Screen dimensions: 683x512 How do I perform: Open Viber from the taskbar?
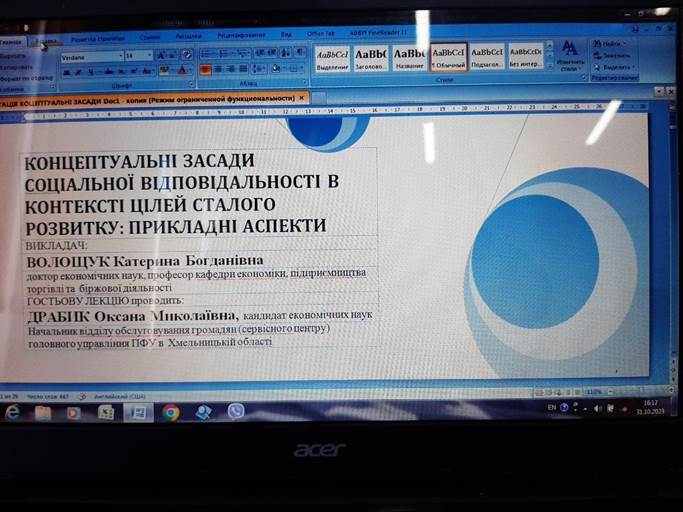pyautogui.click(x=236, y=411)
